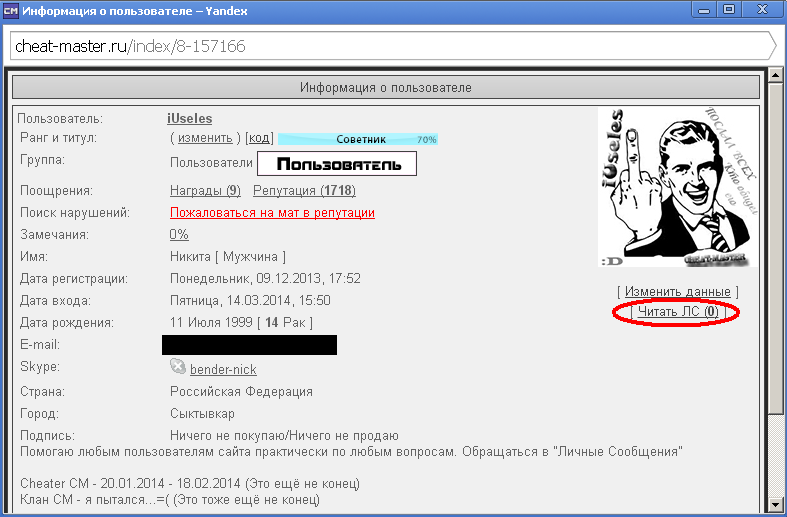
Task: Click the "изменить" rank link
Action: (205, 138)
